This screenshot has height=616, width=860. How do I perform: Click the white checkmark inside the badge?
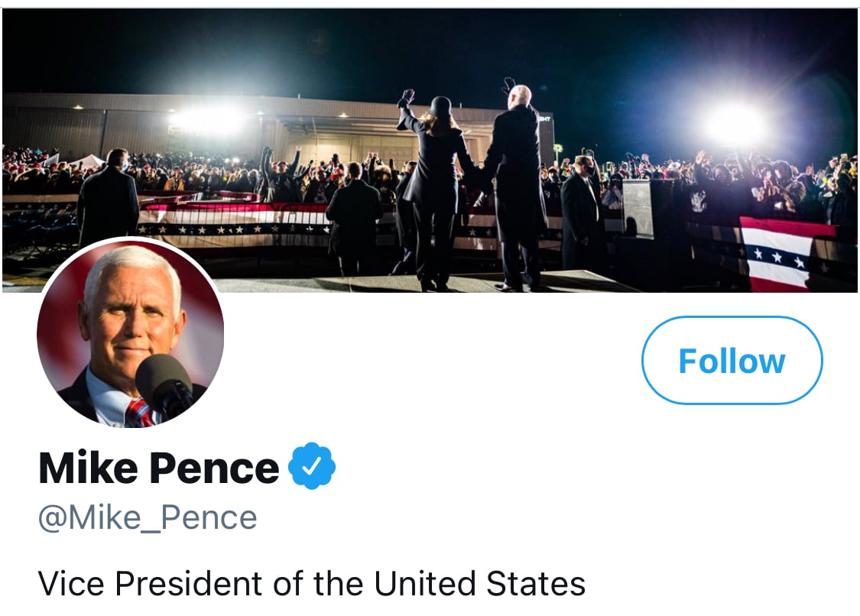tap(312, 466)
